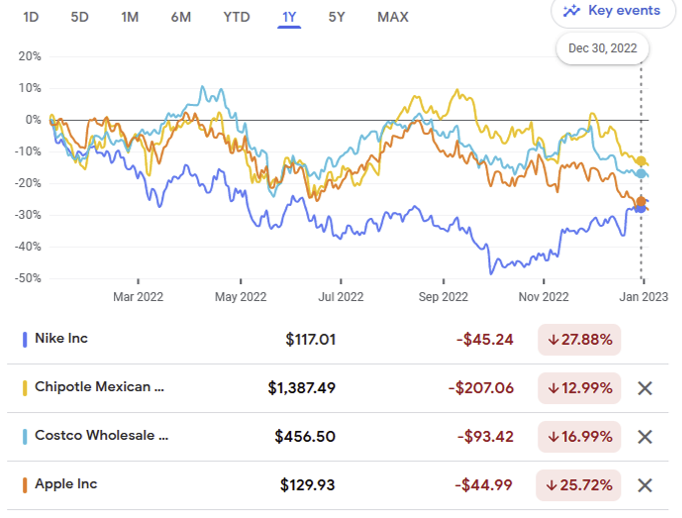Remove Chipotle Mexican Grill from comparison

point(645,388)
